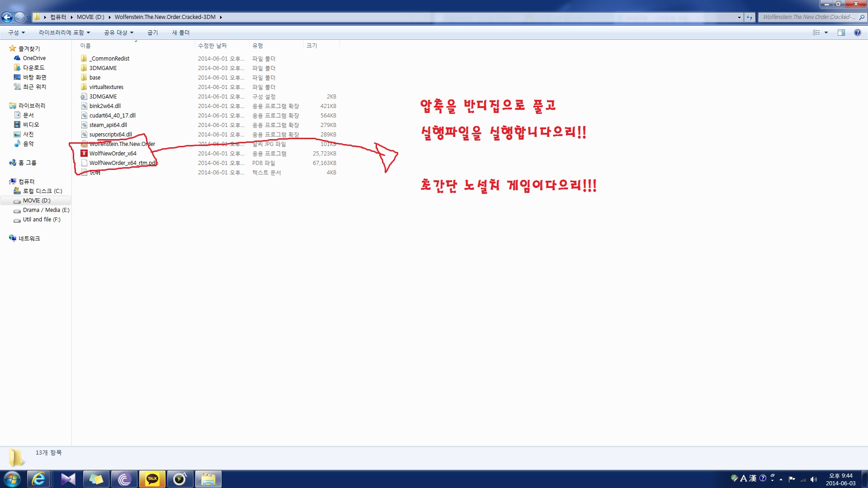Click the 컴퓨터 breadcrumb in address bar
This screenshot has width=868, height=488.
tap(58, 17)
